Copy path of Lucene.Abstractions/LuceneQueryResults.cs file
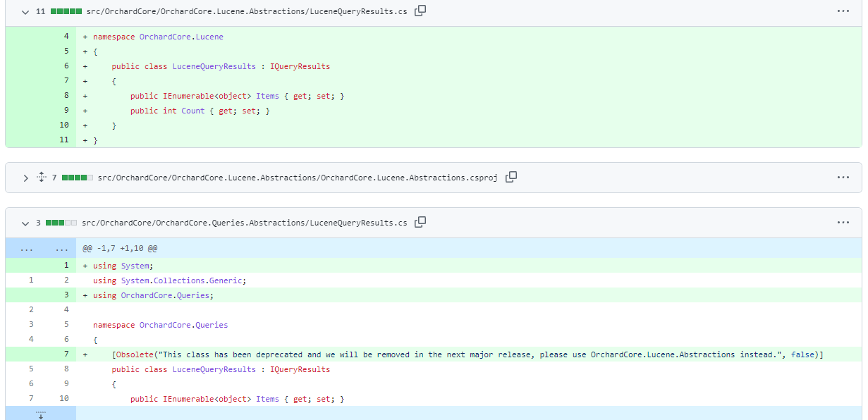Viewport: 868px width, 420px height. point(420,11)
